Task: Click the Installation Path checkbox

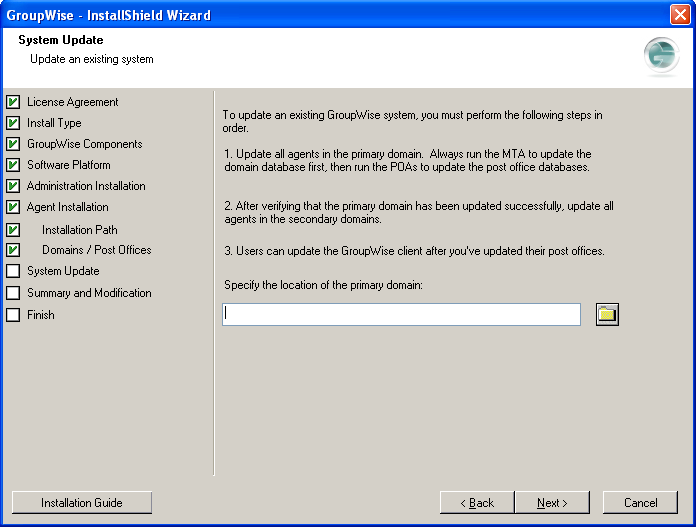Action: 13,230
